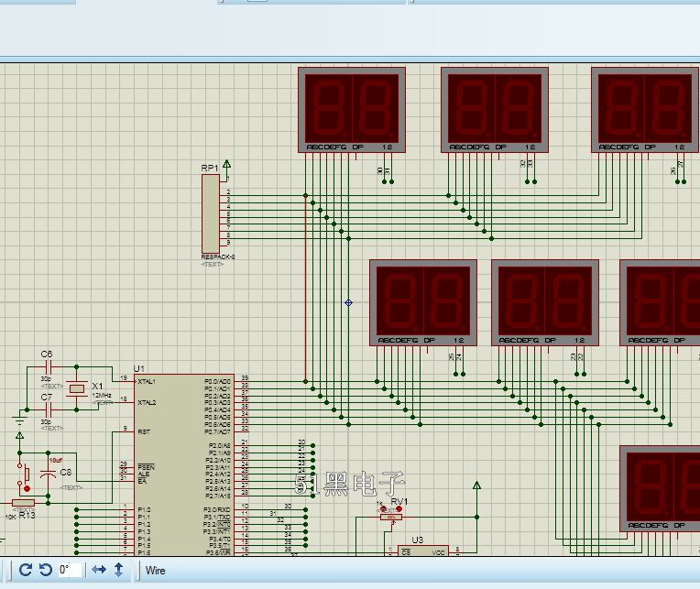Image resolution: width=700 pixels, height=589 pixels.
Task: Select the top-right seven-segment display
Action: click(x=645, y=110)
